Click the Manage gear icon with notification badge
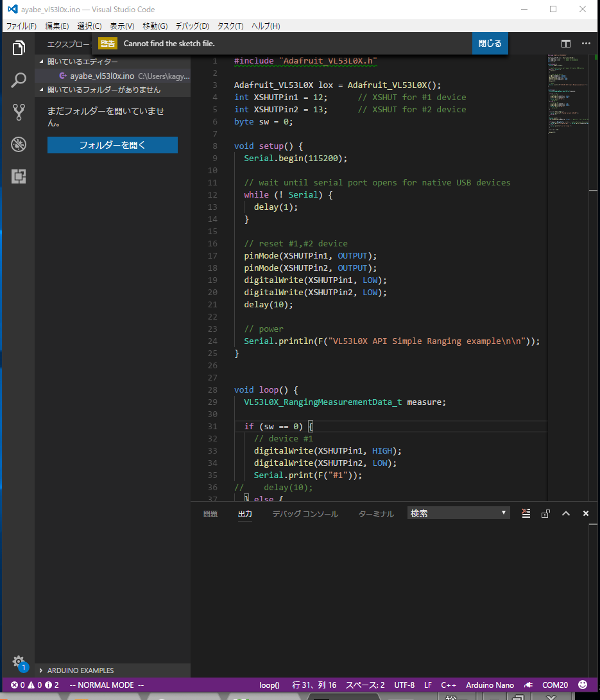Screen dimensions: 600x700 (18, 663)
